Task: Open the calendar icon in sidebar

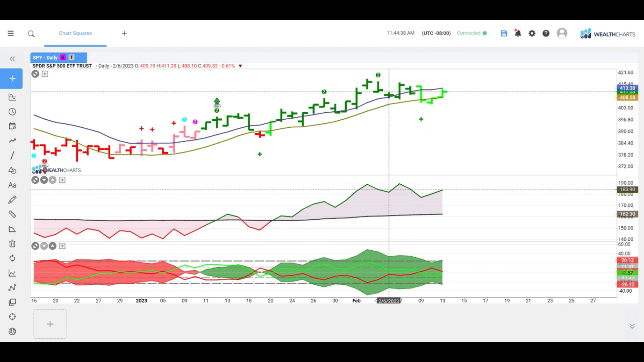Action: coord(12,126)
